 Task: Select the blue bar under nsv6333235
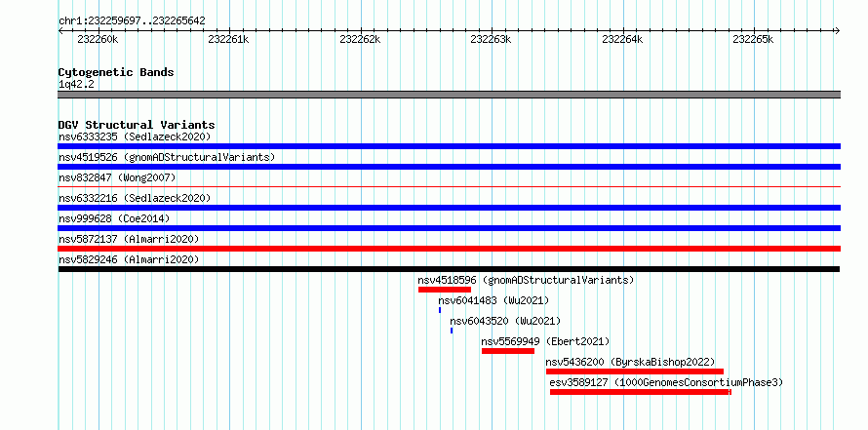[449, 146]
